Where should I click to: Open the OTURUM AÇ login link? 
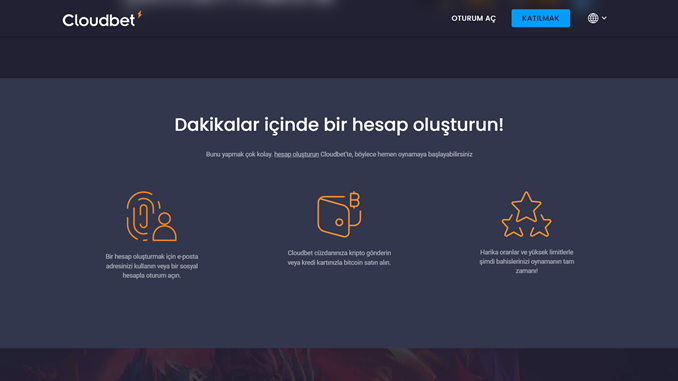pyautogui.click(x=473, y=18)
